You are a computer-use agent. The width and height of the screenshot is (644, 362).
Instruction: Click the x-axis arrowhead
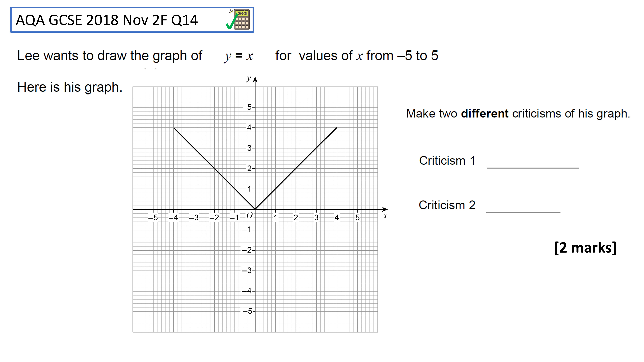pos(385,209)
